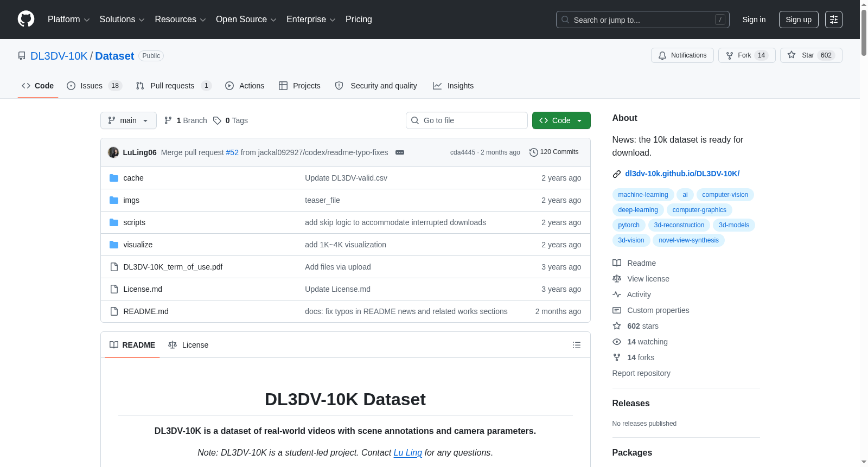This screenshot has height=467, width=868.
Task: Switch to the Security and quality tab
Action: pyautogui.click(x=376, y=86)
